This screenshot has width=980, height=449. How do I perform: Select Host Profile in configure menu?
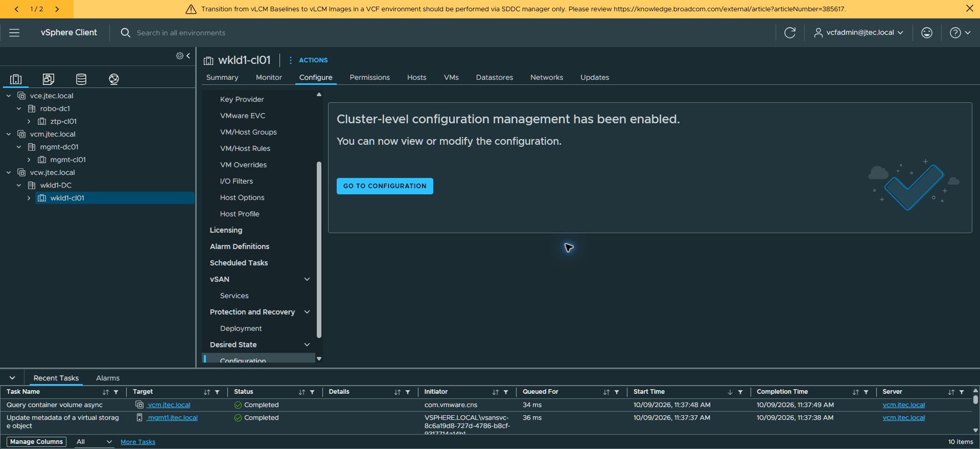[240, 214]
